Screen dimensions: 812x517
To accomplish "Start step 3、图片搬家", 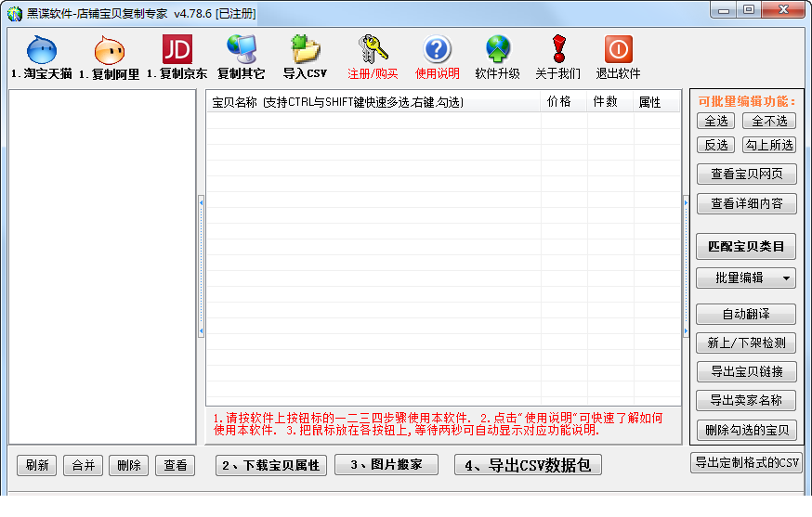I will 386,465.
